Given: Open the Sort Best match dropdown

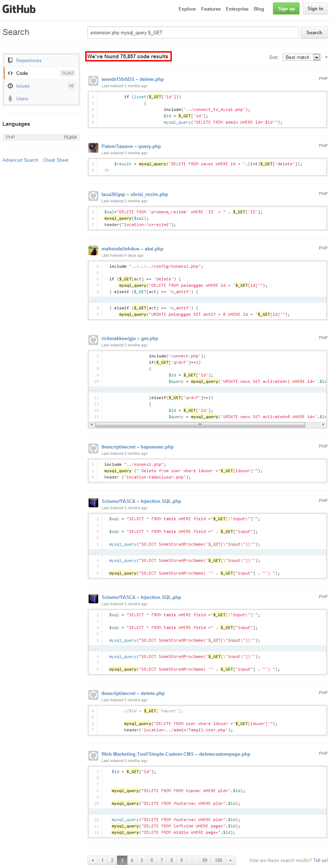Looking at the screenshot, I should coord(302,57).
